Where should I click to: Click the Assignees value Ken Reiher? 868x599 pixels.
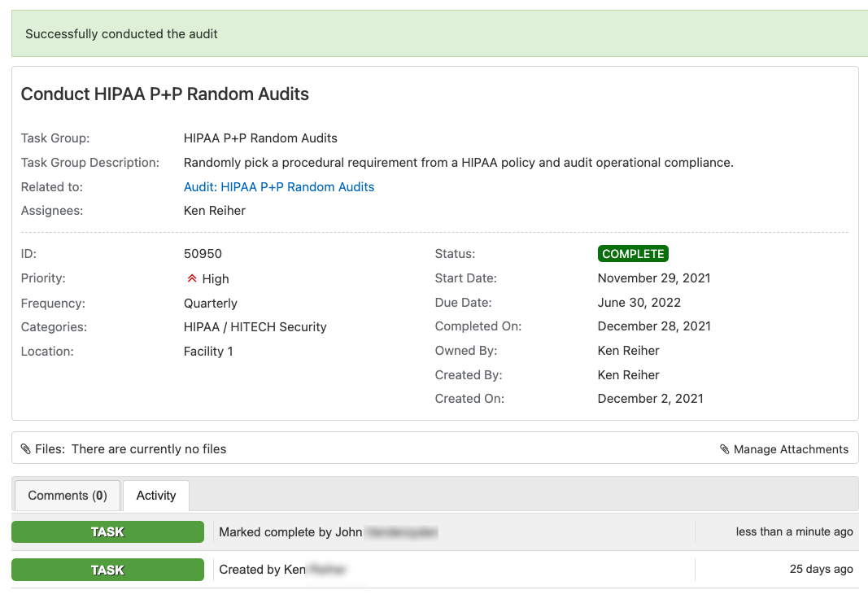[215, 211]
